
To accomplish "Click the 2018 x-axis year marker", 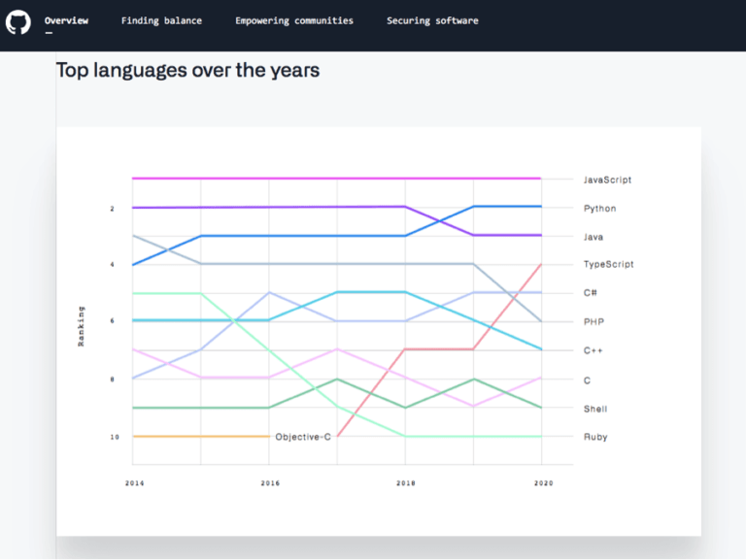I will [406, 482].
